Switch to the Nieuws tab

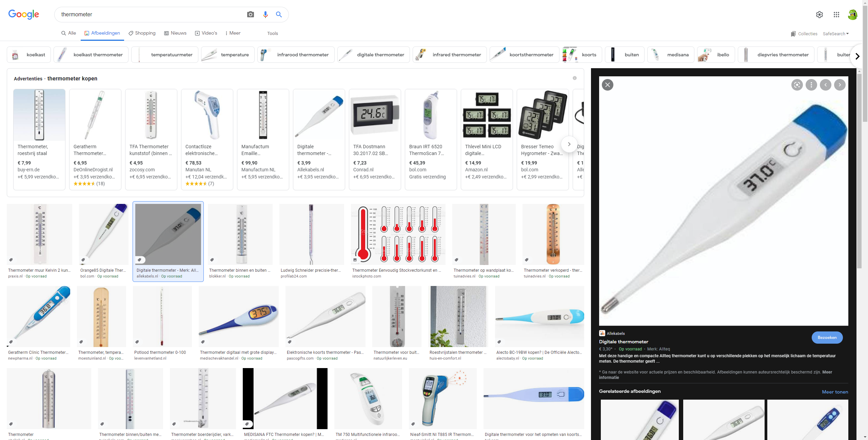175,33
